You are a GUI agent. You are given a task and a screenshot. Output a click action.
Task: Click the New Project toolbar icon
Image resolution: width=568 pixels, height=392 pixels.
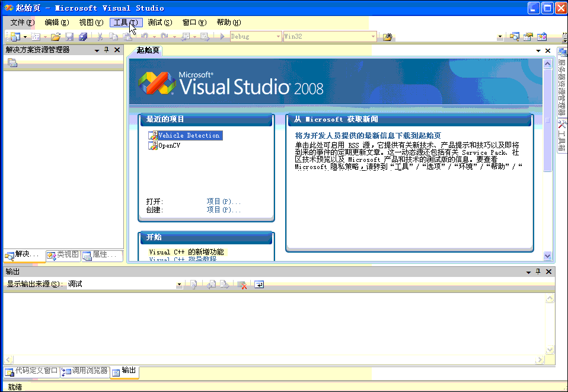click(x=15, y=37)
